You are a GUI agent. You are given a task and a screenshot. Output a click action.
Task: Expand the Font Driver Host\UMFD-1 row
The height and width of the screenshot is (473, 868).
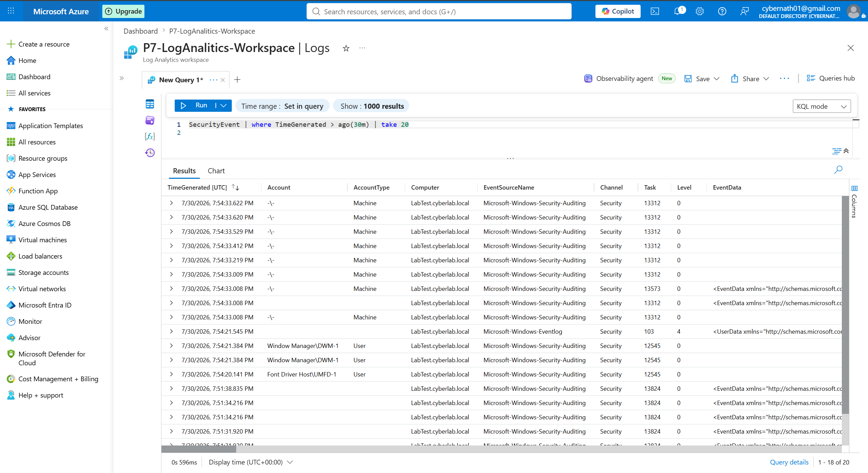click(x=171, y=374)
